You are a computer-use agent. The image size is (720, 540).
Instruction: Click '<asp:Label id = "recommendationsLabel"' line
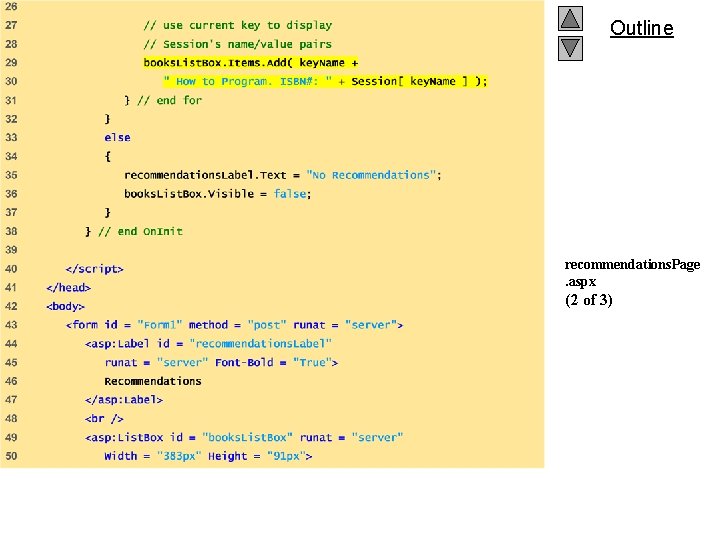pyautogui.click(x=208, y=343)
